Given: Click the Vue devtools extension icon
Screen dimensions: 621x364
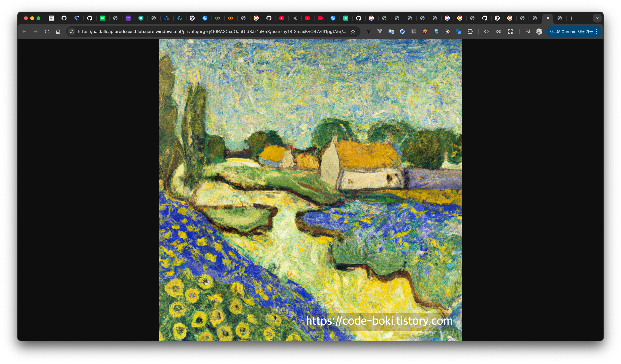Looking at the screenshot, I should point(380,31).
